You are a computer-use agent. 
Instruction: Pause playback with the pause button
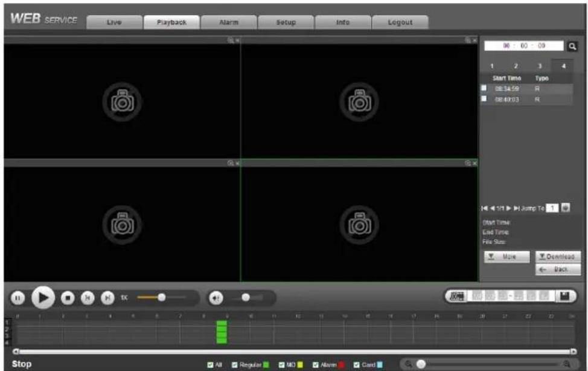[18, 298]
